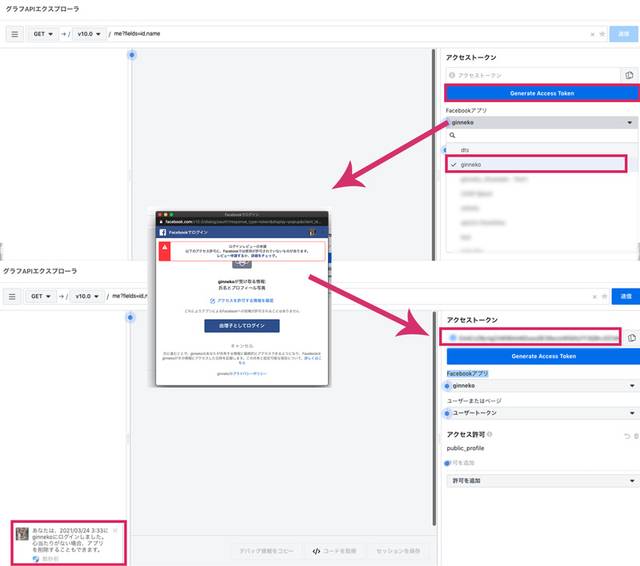Click the info icon inside upper token field
This screenshot has width=640, height=566.
[x=452, y=75]
